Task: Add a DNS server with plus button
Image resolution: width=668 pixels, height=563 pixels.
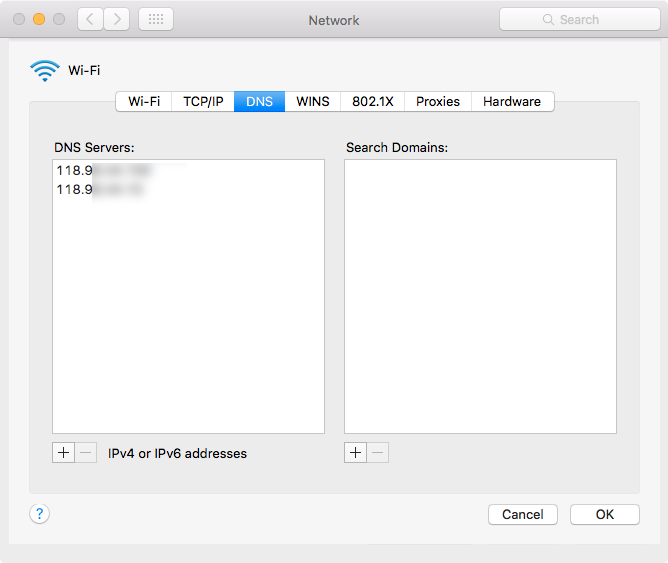Action: coord(63,452)
